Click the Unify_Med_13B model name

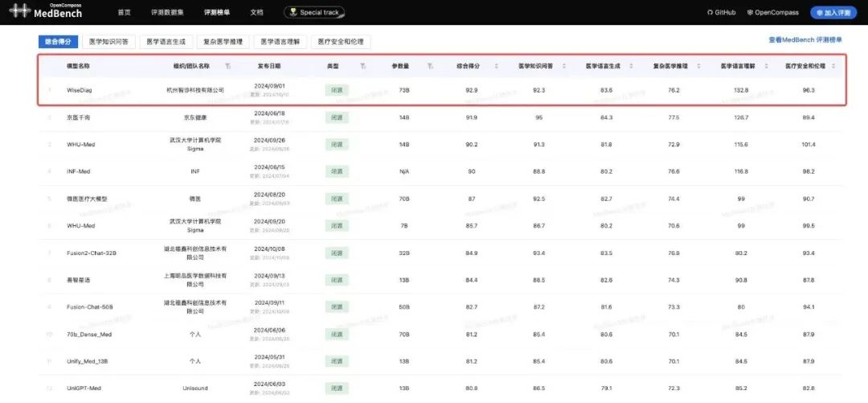(87, 361)
